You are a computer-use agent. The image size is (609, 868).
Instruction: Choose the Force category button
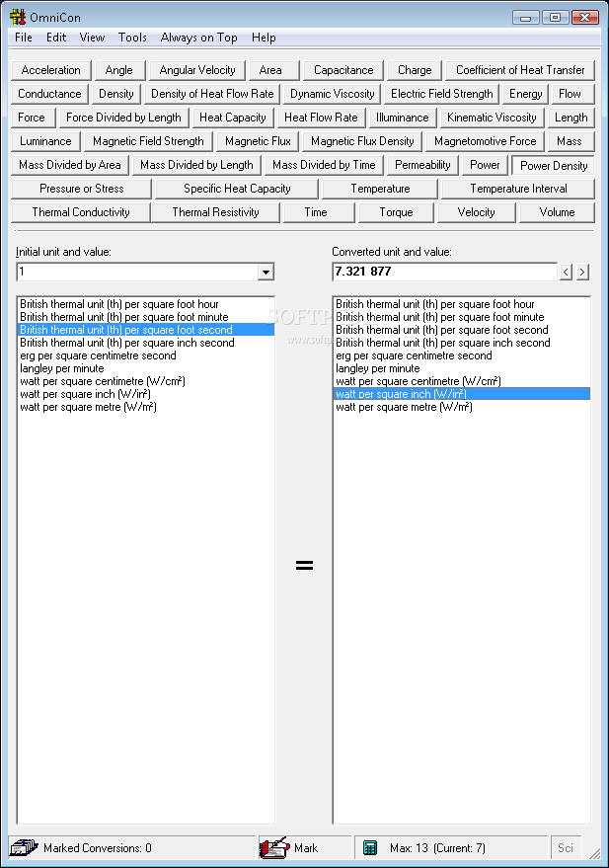pyautogui.click(x=32, y=118)
